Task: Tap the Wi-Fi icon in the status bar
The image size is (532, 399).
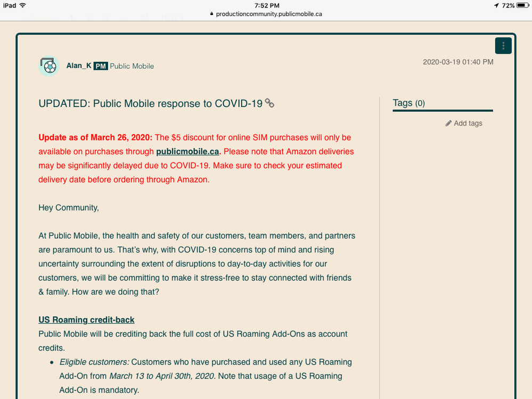Action: [22, 5]
